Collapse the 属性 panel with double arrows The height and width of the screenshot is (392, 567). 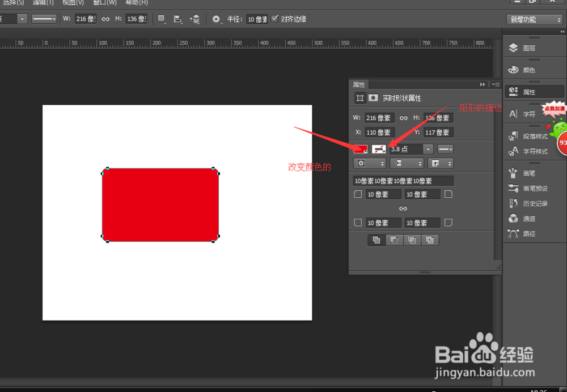483,84
